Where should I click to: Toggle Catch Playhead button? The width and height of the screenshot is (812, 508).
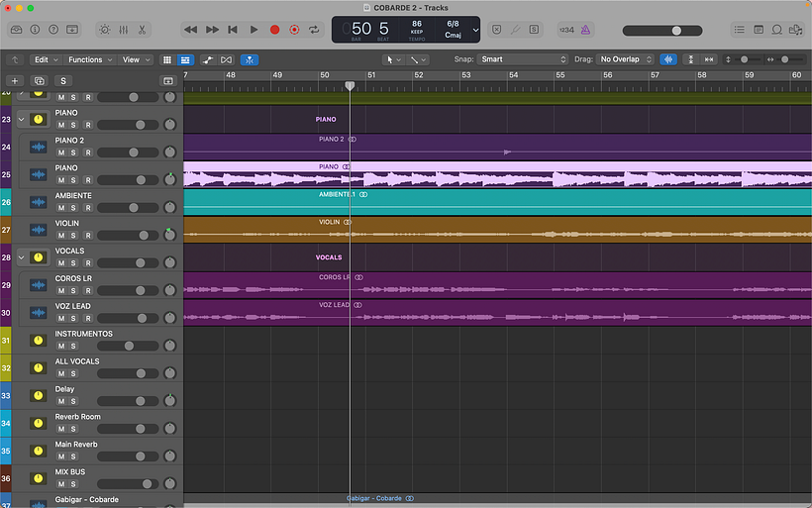pos(250,60)
